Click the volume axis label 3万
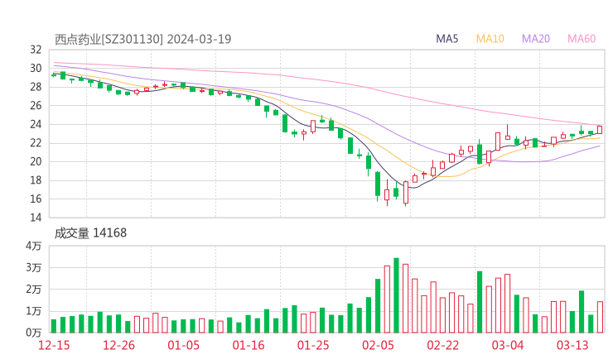The height and width of the screenshot is (364, 613). 34,267
